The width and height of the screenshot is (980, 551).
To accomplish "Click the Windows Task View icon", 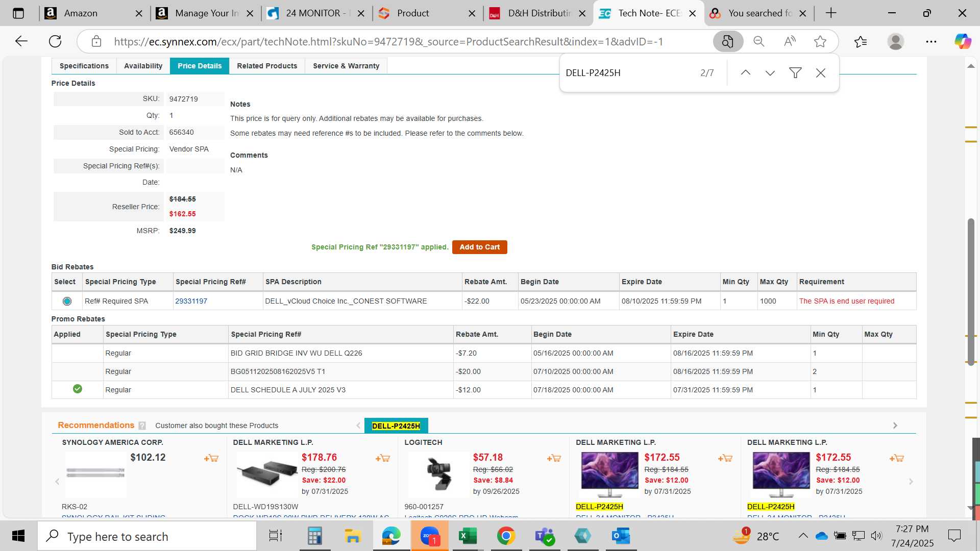I will pos(276,536).
